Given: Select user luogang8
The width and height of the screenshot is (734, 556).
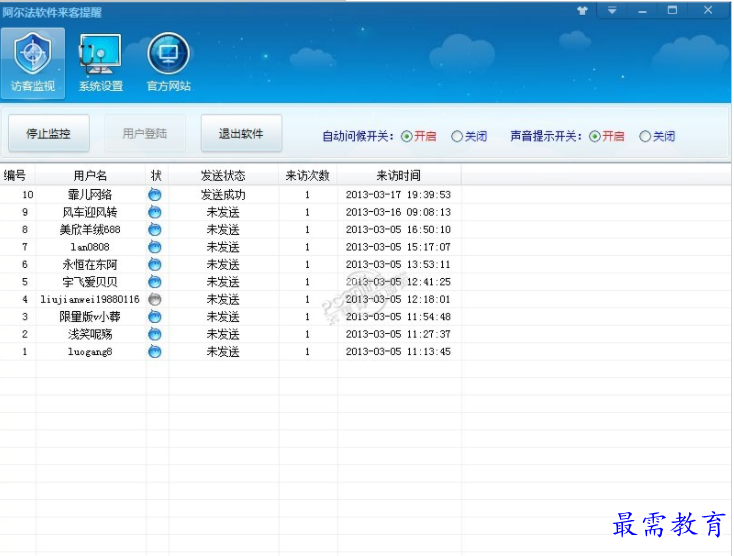Looking at the screenshot, I should (x=90, y=351).
